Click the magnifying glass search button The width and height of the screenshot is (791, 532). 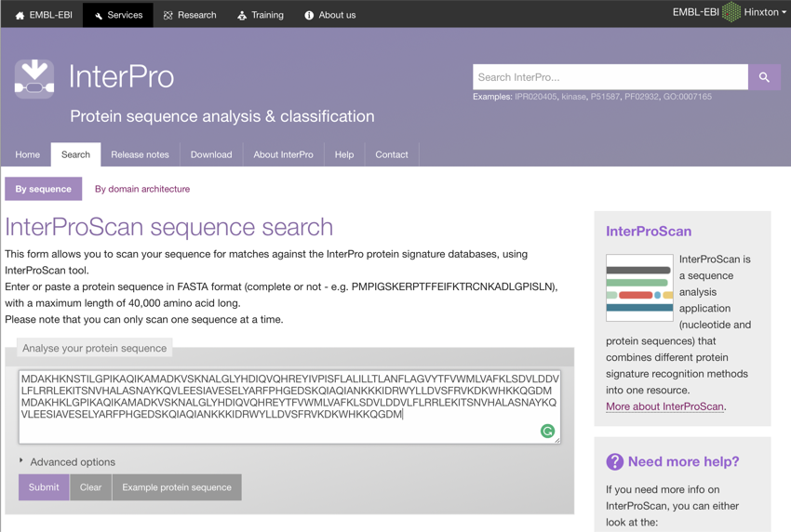[764, 77]
